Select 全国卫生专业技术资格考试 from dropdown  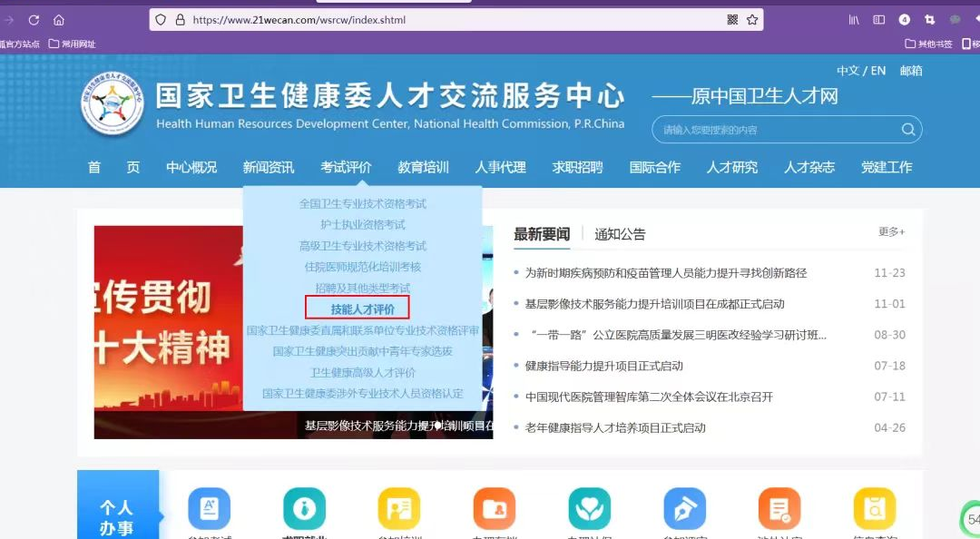362,204
